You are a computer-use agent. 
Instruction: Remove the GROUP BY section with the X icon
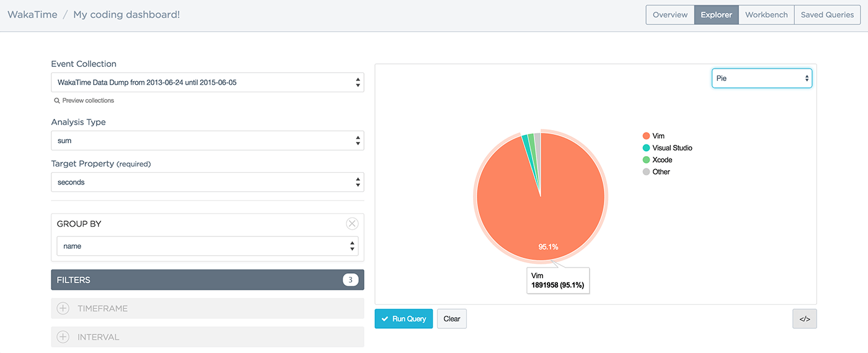352,224
